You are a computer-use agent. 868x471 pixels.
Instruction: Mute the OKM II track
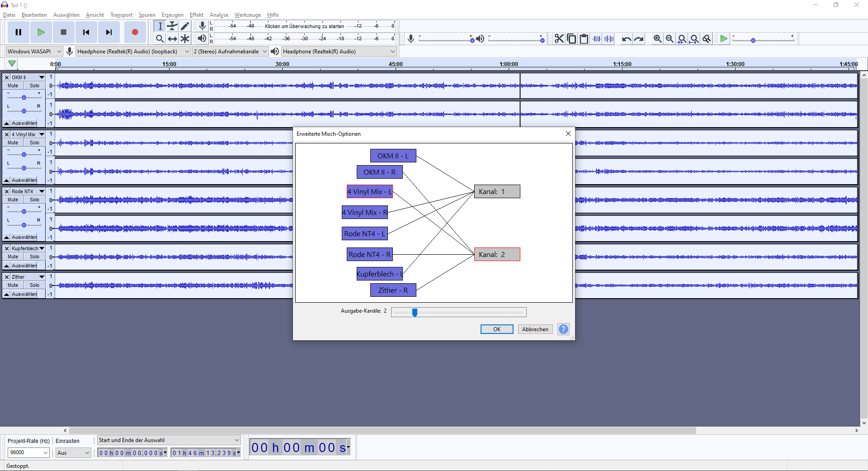13,86
